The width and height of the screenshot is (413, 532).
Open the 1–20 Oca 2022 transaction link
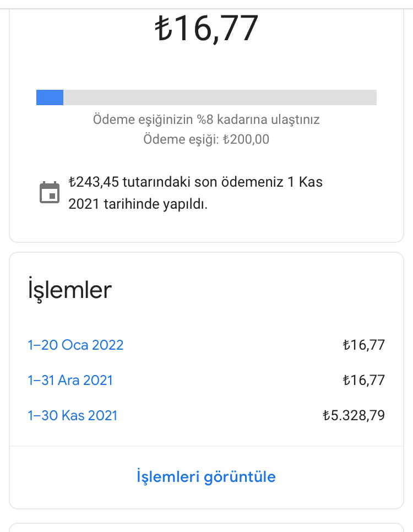pos(75,345)
